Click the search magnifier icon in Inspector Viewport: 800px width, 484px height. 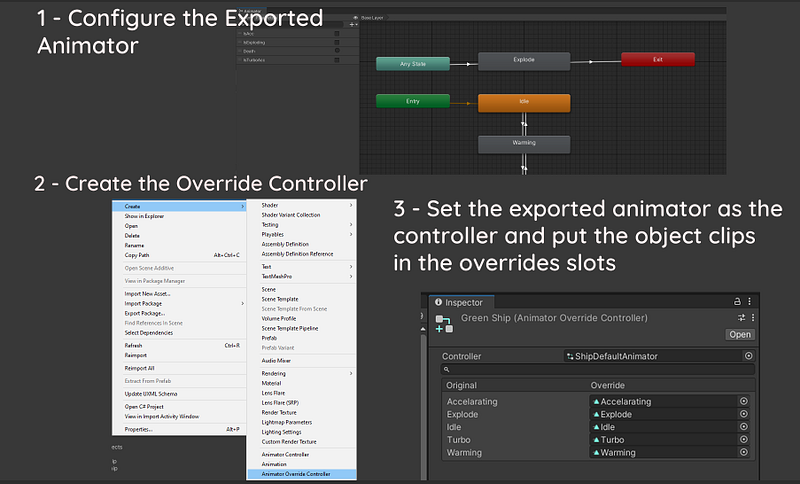tap(446, 369)
